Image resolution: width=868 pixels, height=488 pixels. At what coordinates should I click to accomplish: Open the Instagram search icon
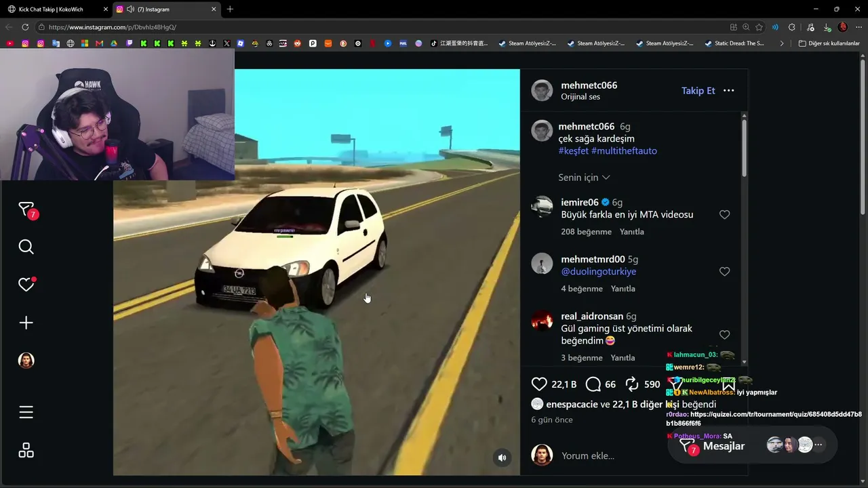[x=26, y=247]
